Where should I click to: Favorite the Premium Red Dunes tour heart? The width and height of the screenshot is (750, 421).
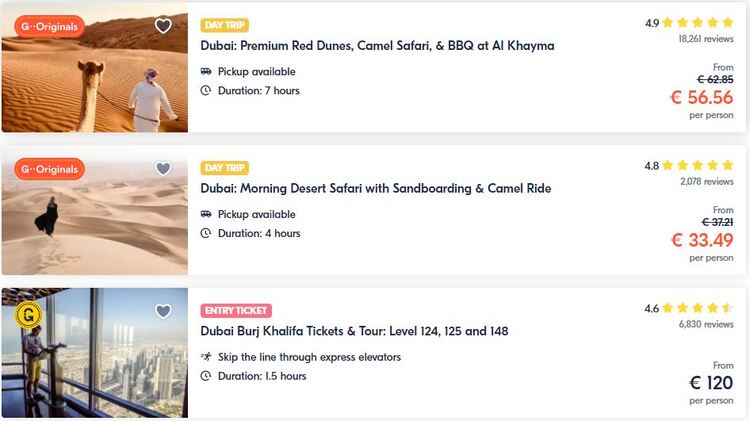coord(163,25)
